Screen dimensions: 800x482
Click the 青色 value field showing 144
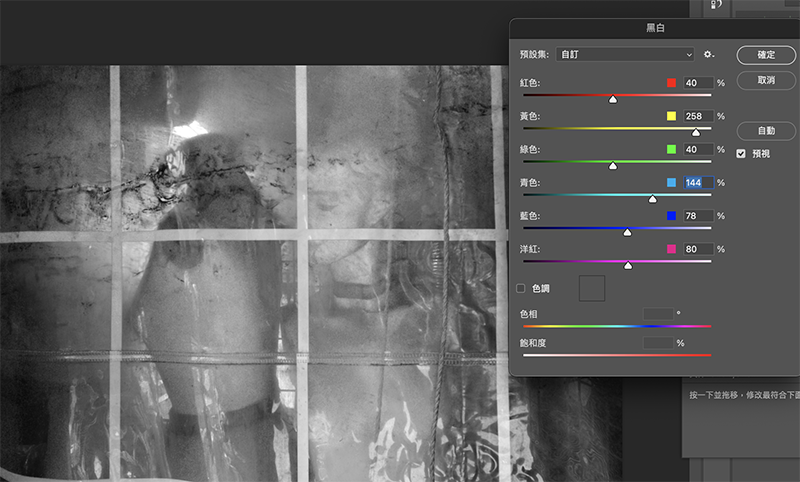tap(698, 183)
